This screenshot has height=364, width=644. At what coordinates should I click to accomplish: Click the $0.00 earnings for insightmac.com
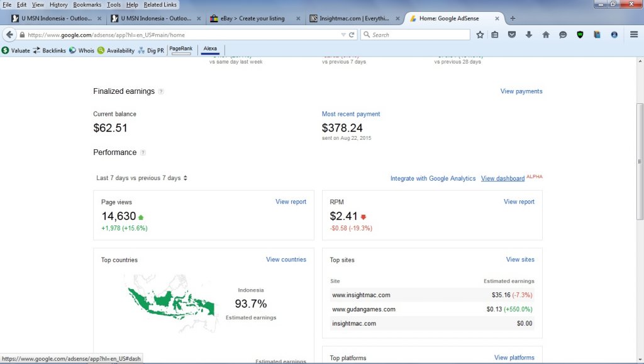pyautogui.click(x=525, y=323)
